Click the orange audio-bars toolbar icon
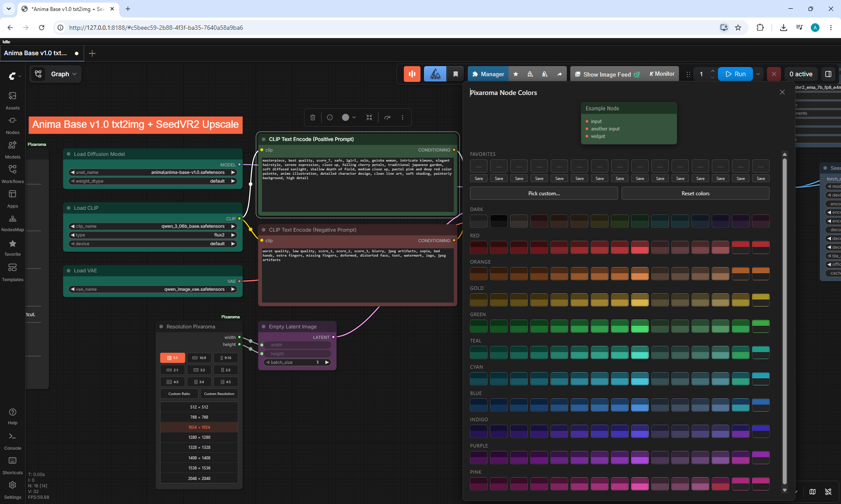Image resolution: width=841 pixels, height=504 pixels. (x=412, y=74)
